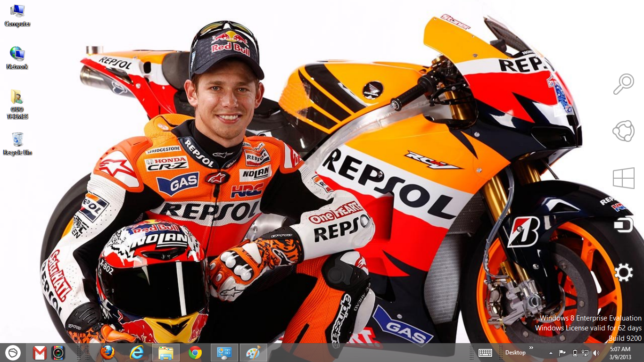
Task: Open the camera app taskbar icon
Action: click(x=58, y=353)
